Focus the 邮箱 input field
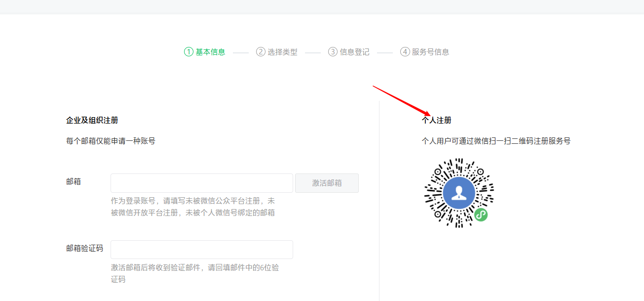This screenshot has width=644, height=301. (202, 183)
